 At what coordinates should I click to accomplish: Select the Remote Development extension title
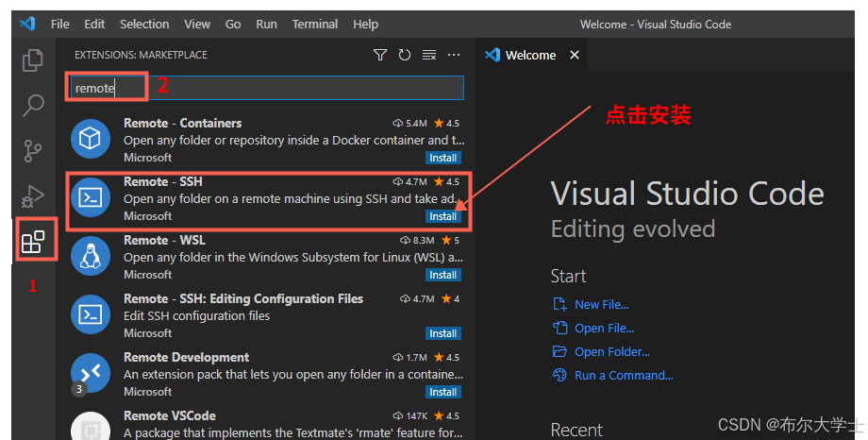click(x=187, y=358)
